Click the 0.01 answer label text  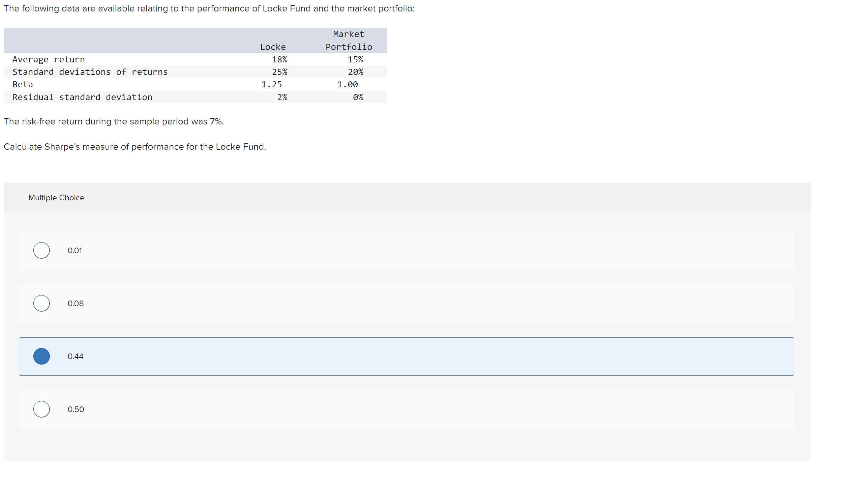[75, 250]
